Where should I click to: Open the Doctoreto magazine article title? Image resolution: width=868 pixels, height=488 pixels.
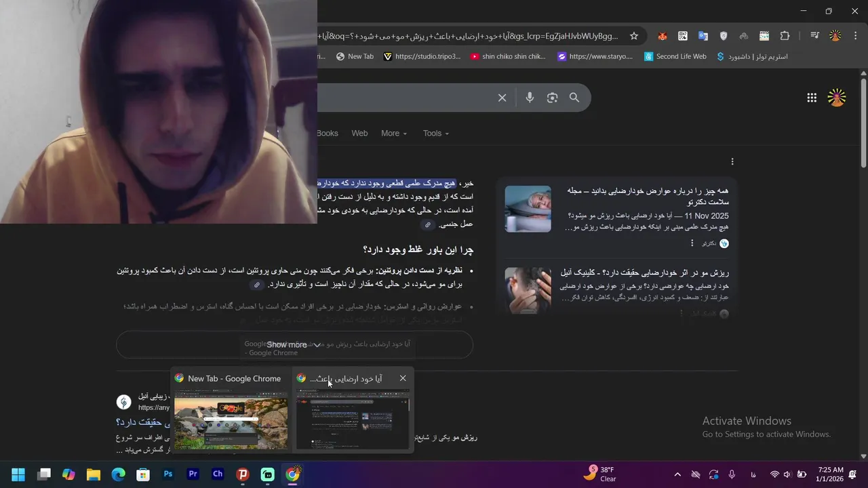pos(648,197)
